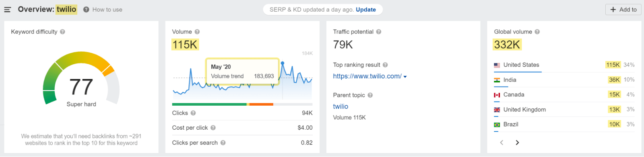Screen dimensions: 644x157
Task: Go to previous countries page arrow
Action: coord(502,143)
